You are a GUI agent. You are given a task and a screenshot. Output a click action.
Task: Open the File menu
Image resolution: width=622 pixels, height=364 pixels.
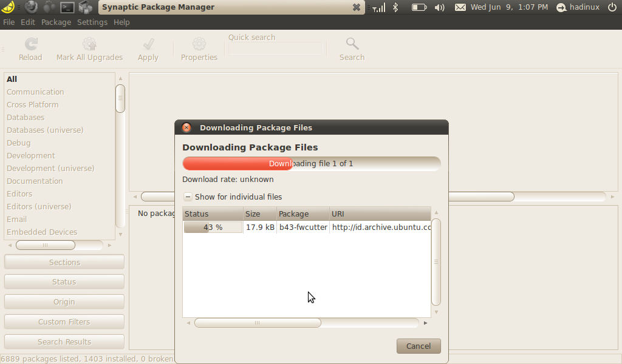click(9, 22)
